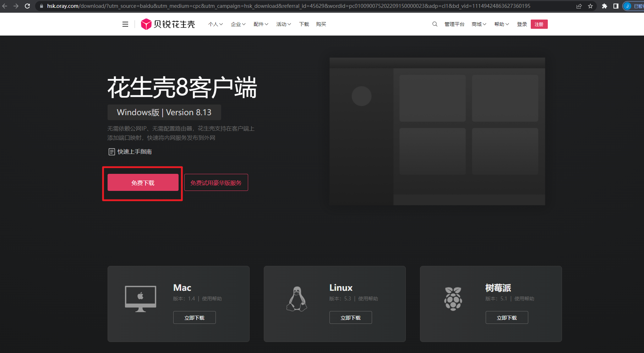Click 立即下载 for Mac
644x353 pixels.
(195, 317)
